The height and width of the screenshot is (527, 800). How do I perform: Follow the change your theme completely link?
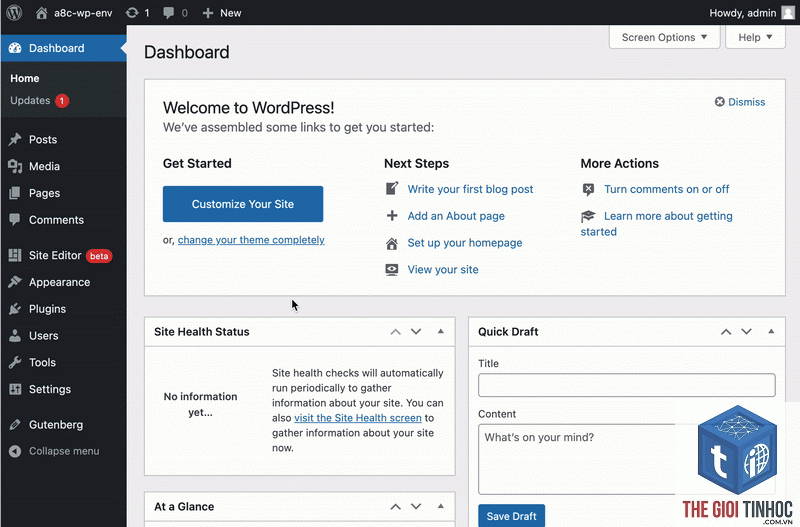point(251,240)
